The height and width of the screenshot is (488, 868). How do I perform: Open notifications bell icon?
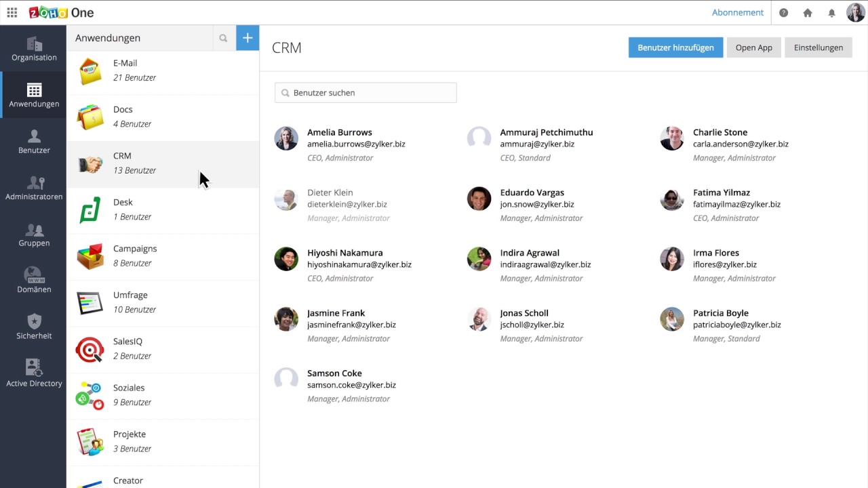pyautogui.click(x=832, y=12)
